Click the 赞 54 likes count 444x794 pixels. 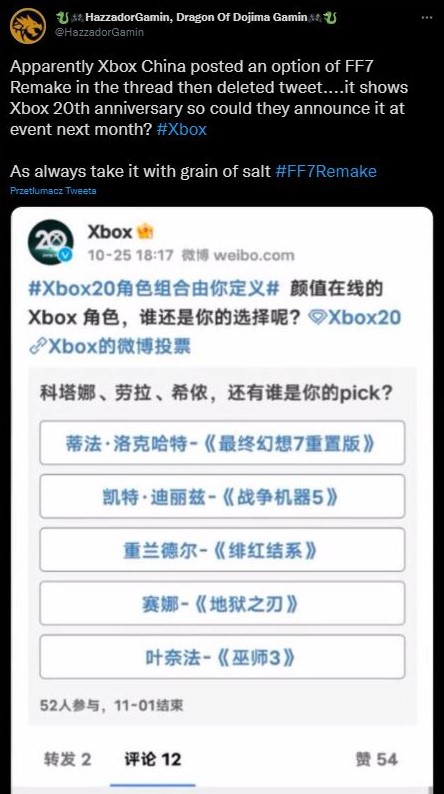376,759
